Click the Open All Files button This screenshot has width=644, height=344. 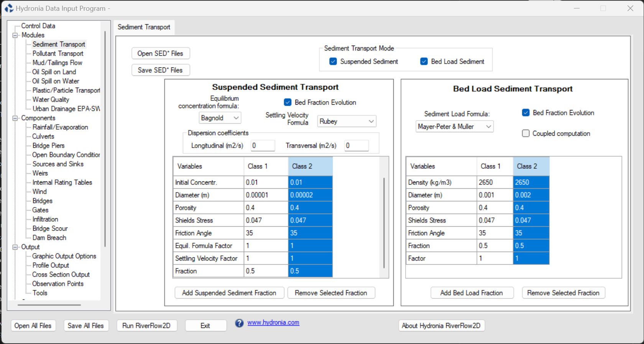pyautogui.click(x=33, y=326)
